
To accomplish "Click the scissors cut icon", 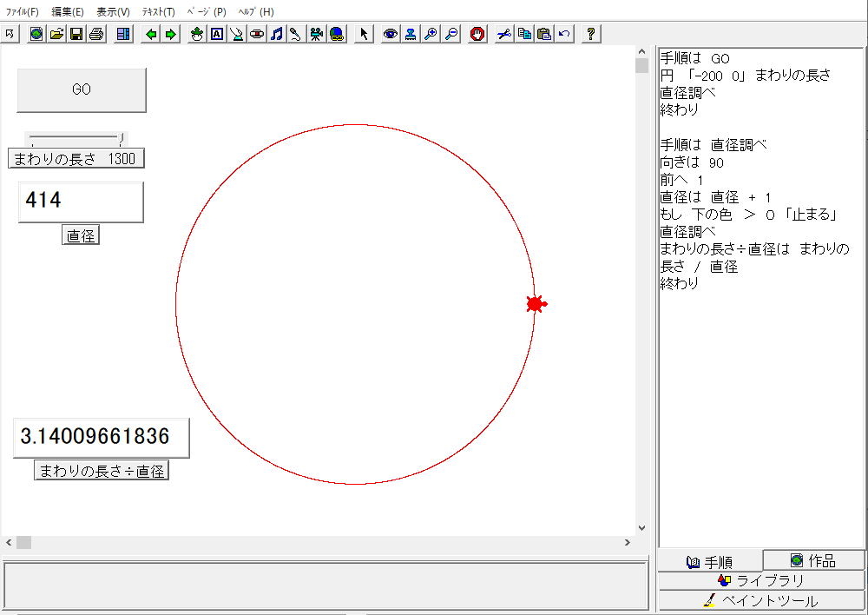I will coord(504,34).
